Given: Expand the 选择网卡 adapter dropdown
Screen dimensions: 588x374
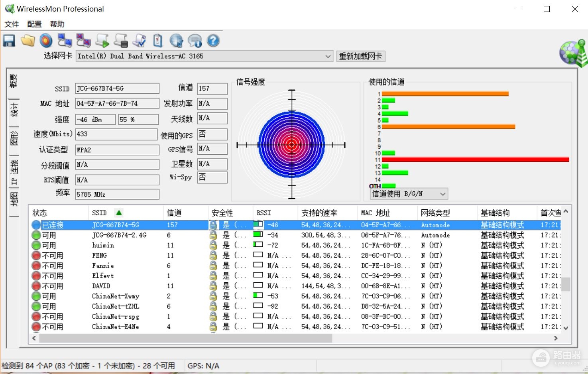Looking at the screenshot, I should pyautogui.click(x=328, y=57).
